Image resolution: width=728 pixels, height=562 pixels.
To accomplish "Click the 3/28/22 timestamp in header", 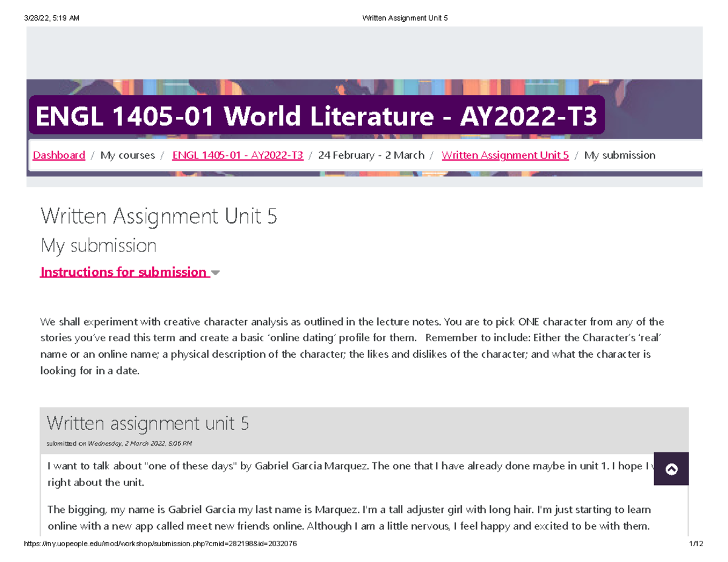I will click(x=52, y=18).
